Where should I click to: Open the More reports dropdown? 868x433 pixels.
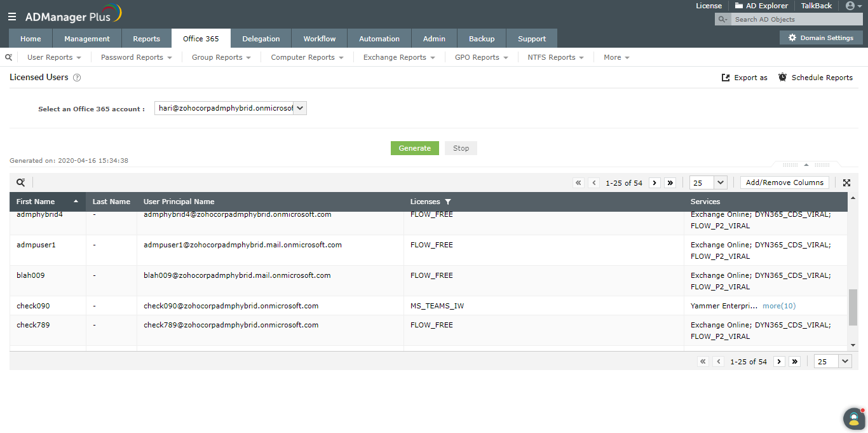coord(616,57)
